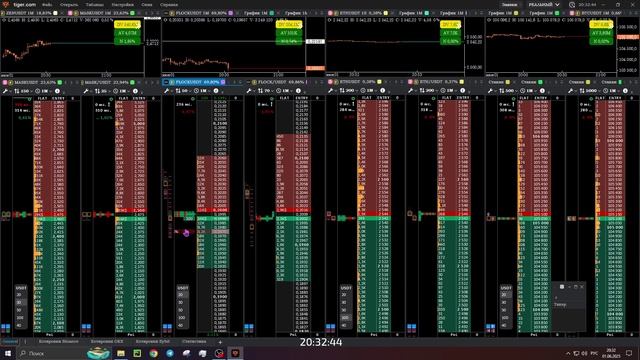640x360 pixels.
Task: Switch to the FLOCKUSDT 1M chart tab
Action: 200,13
